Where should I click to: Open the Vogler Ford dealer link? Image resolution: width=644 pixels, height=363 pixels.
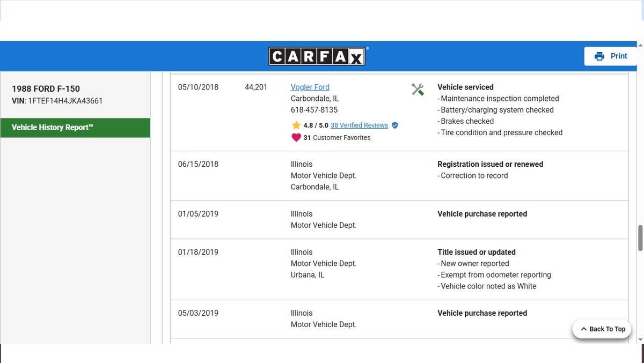(310, 87)
